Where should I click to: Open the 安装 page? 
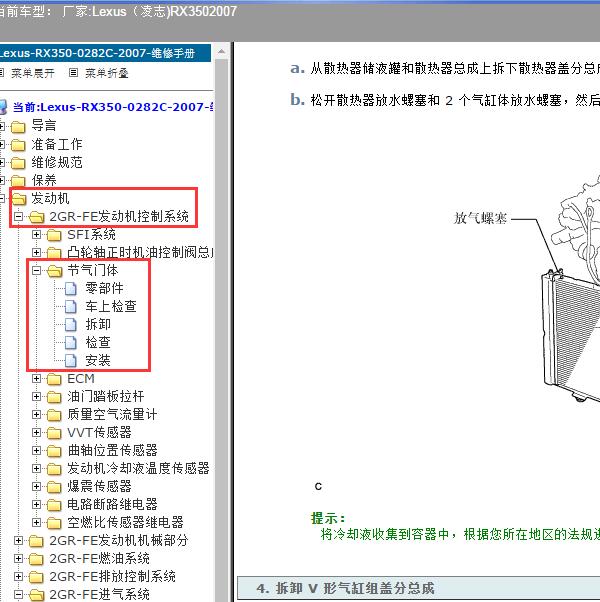click(x=98, y=361)
